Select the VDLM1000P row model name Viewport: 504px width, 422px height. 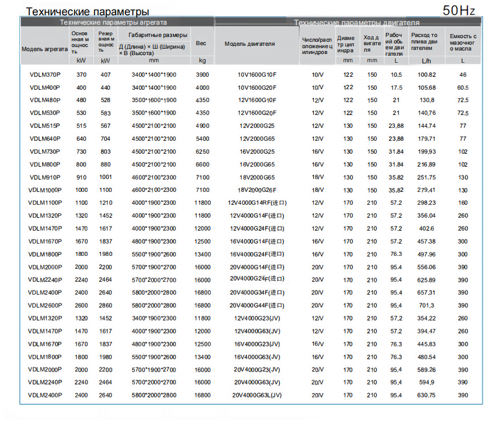coord(45,190)
